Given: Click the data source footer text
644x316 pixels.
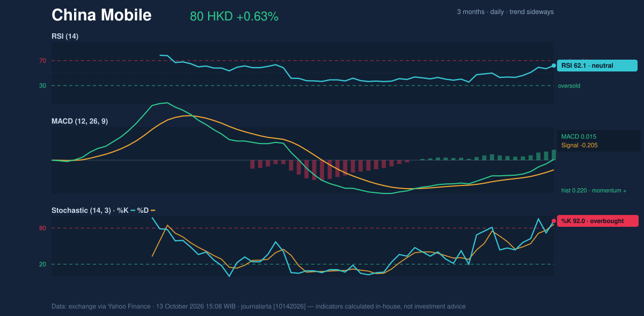Looking at the screenshot, I should tap(259, 306).
